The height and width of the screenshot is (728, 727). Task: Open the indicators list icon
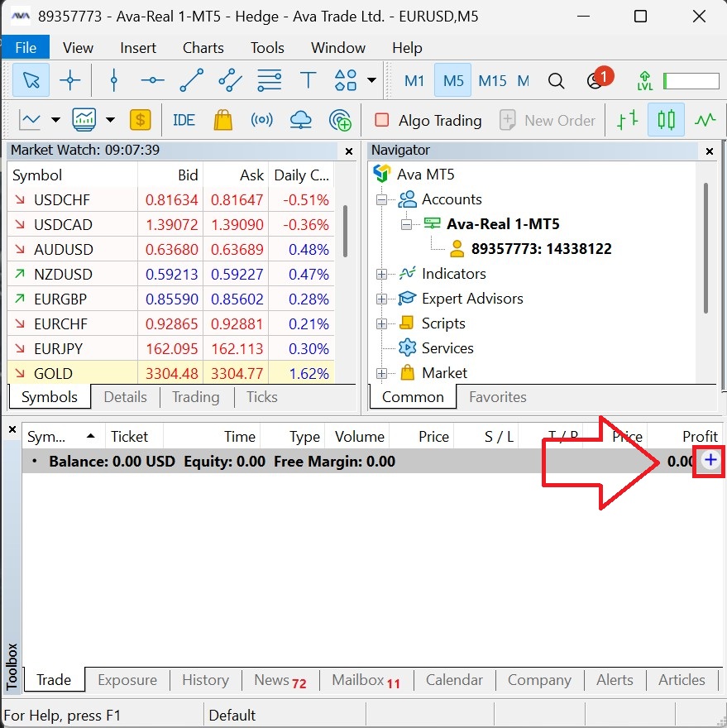(x=84, y=120)
